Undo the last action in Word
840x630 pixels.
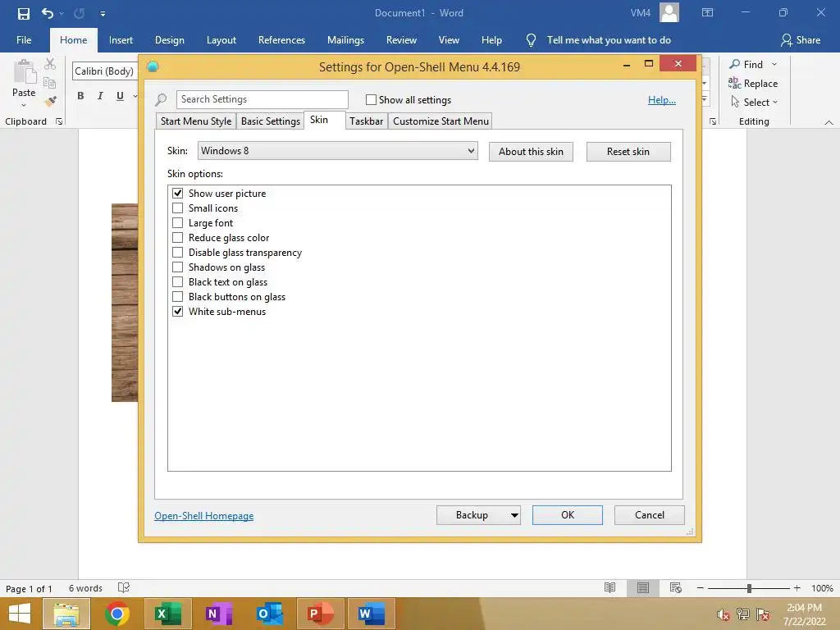point(48,13)
